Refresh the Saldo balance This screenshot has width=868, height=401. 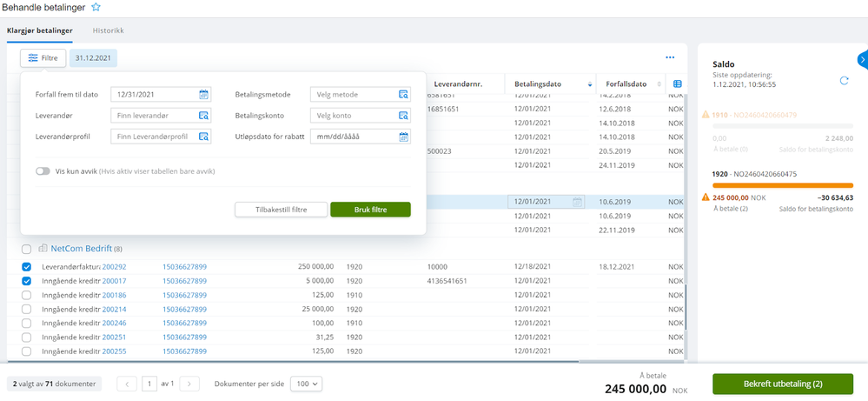pos(845,80)
